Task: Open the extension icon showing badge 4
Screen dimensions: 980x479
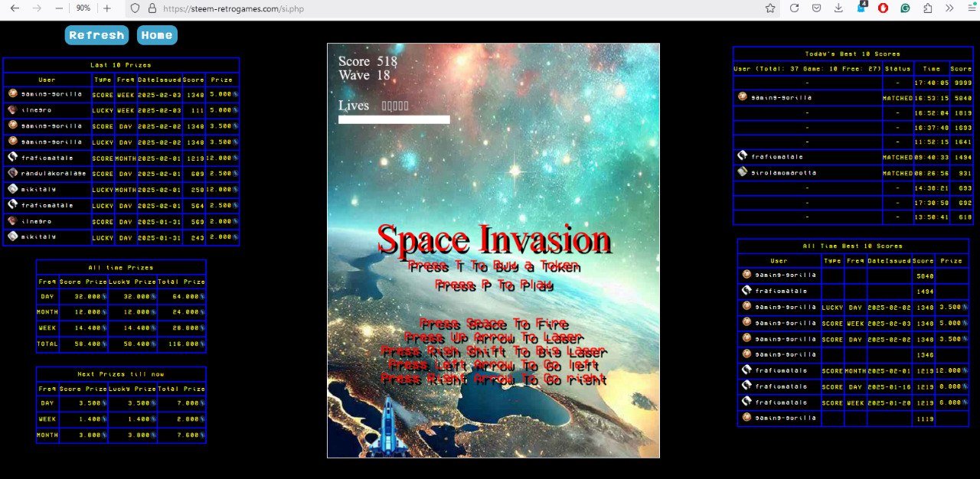Action: [861, 7]
